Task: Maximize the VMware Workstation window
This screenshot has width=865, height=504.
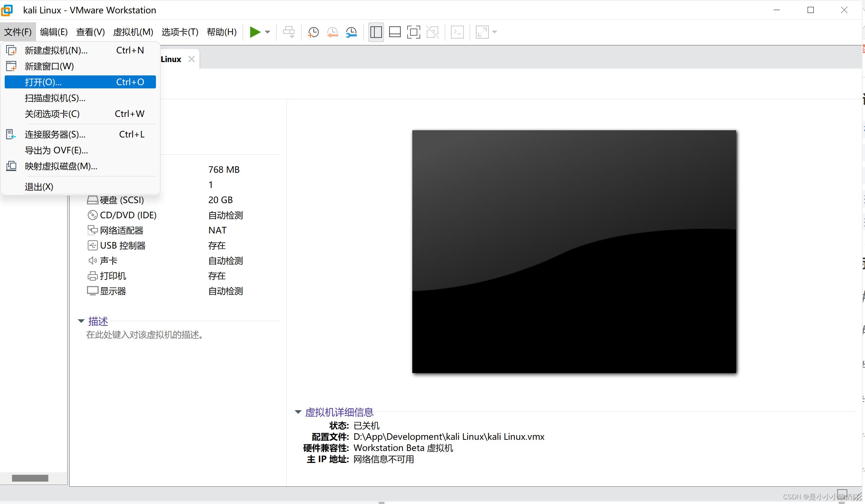Action: coord(811,10)
